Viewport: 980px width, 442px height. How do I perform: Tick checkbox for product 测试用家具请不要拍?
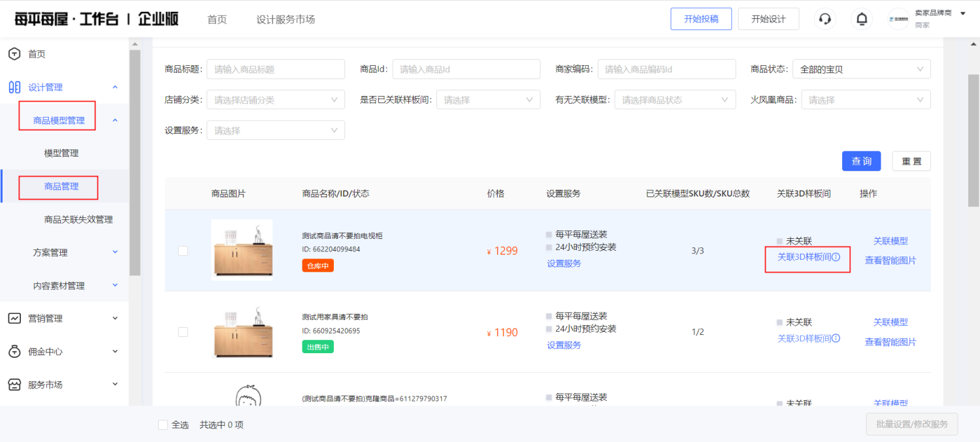click(x=183, y=332)
